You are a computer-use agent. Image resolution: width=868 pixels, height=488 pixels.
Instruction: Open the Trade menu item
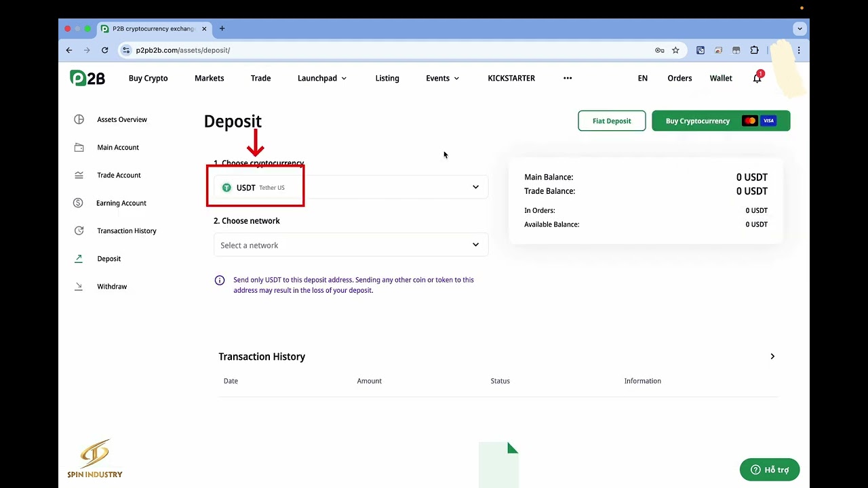point(260,78)
